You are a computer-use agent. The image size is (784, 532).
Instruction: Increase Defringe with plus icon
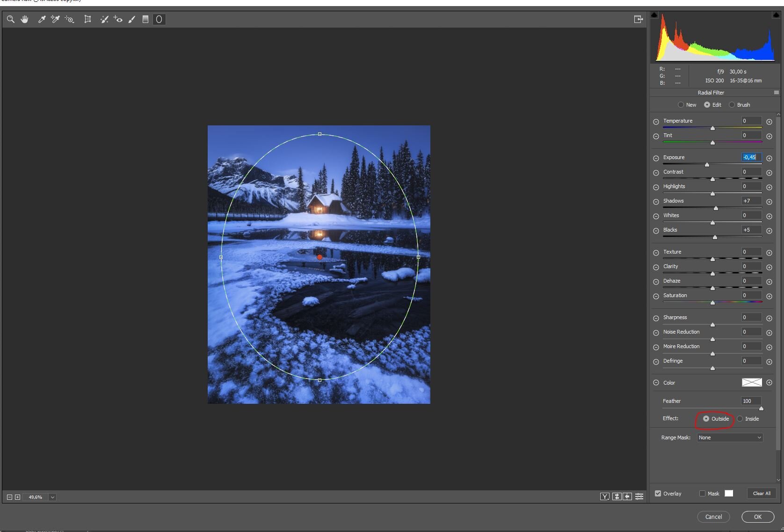click(769, 362)
